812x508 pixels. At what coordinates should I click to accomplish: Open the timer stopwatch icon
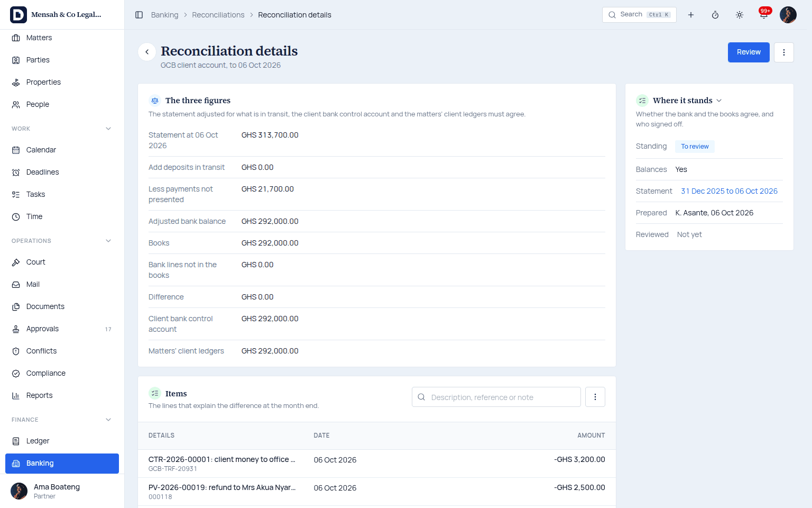[x=715, y=15]
